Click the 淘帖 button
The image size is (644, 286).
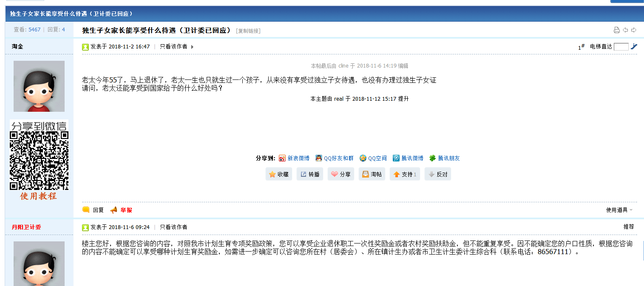372,174
